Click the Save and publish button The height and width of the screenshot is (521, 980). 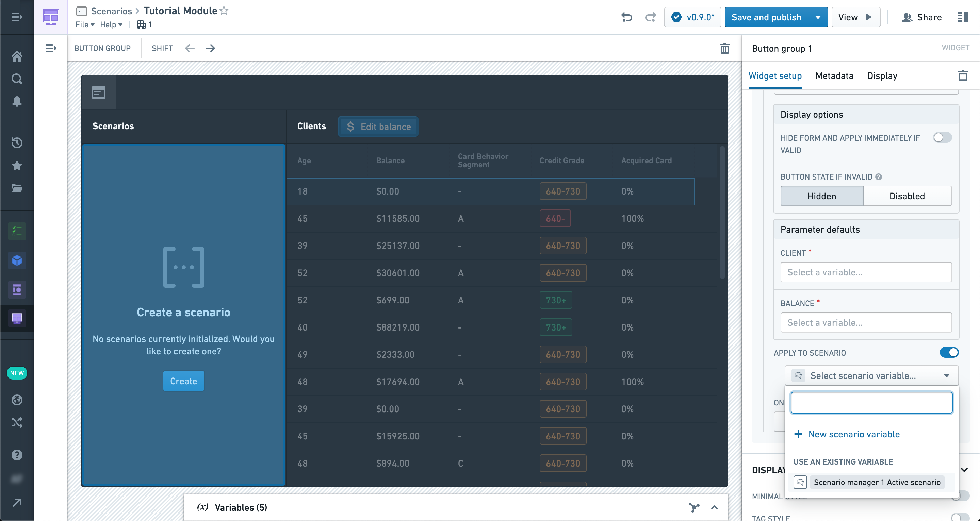[x=766, y=17]
